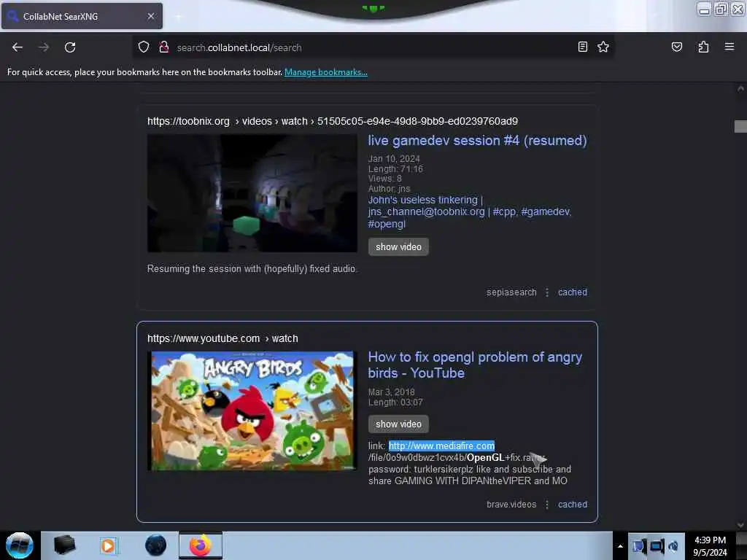Open the tracking protection shield icon
This screenshot has height=560, width=747.
click(x=144, y=47)
